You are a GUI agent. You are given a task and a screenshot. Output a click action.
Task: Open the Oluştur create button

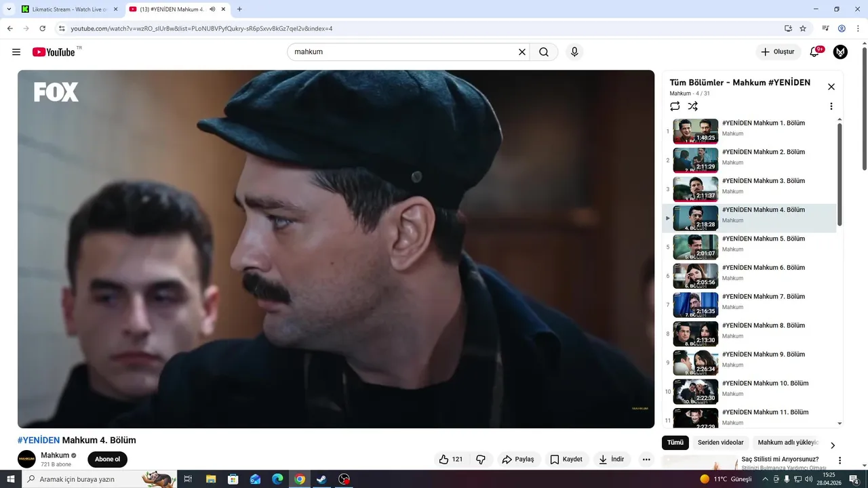pyautogui.click(x=778, y=52)
